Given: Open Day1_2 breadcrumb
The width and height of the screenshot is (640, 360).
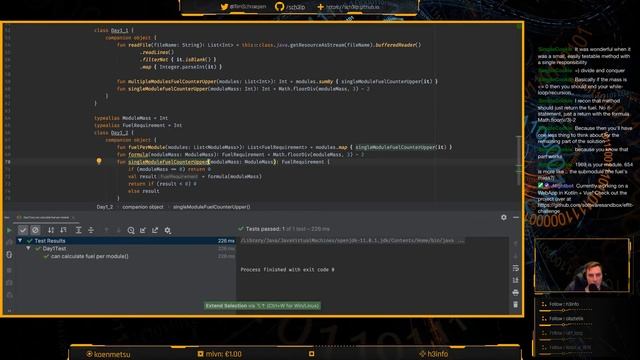Looking at the screenshot, I should tap(104, 207).
